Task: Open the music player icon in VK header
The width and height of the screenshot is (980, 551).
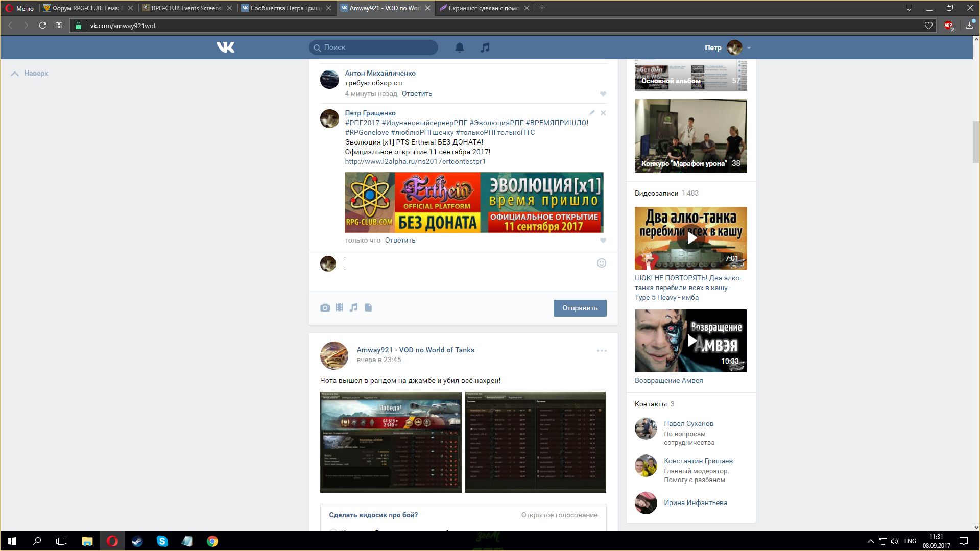Action: [485, 47]
